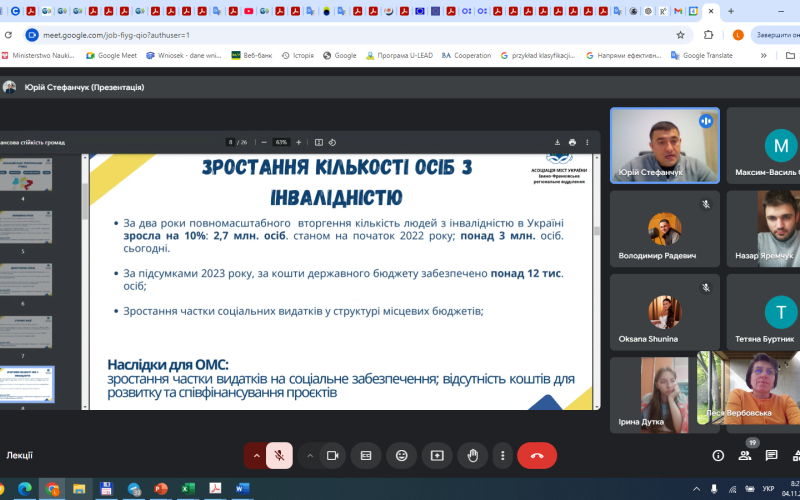Open Word from taskbar
The height and width of the screenshot is (500, 800).
click(x=242, y=489)
